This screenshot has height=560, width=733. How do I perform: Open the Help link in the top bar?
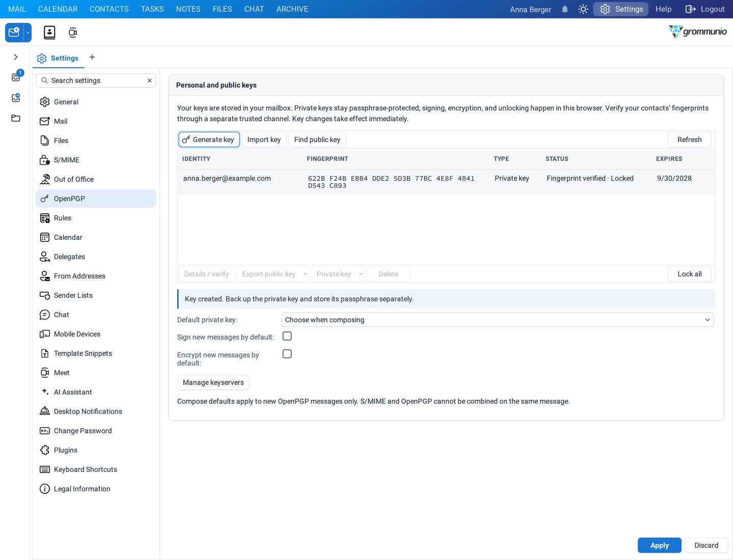coord(663,9)
